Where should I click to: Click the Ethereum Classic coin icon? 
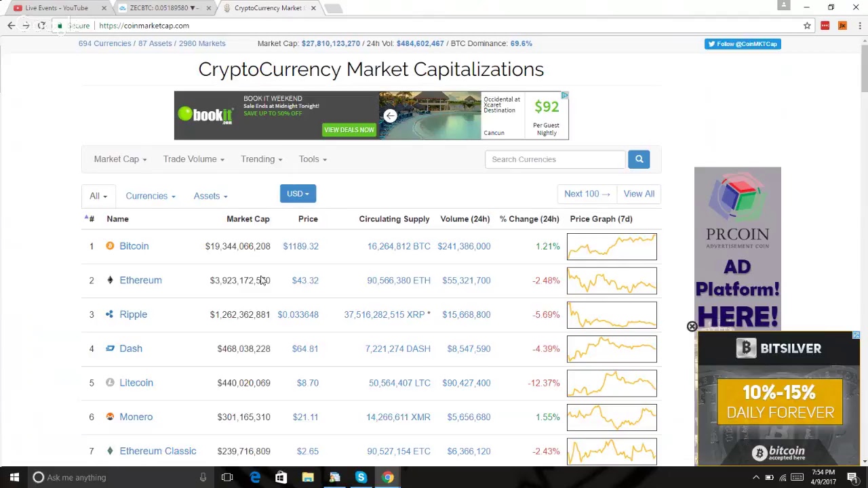(x=110, y=451)
